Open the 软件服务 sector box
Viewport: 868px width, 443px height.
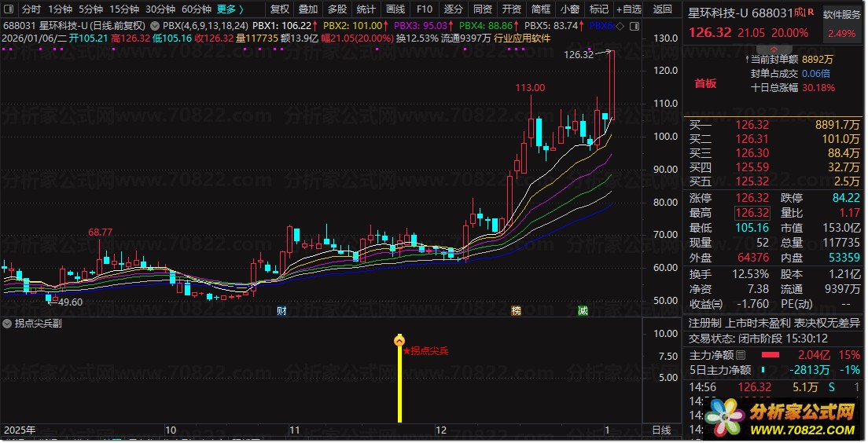pos(841,24)
